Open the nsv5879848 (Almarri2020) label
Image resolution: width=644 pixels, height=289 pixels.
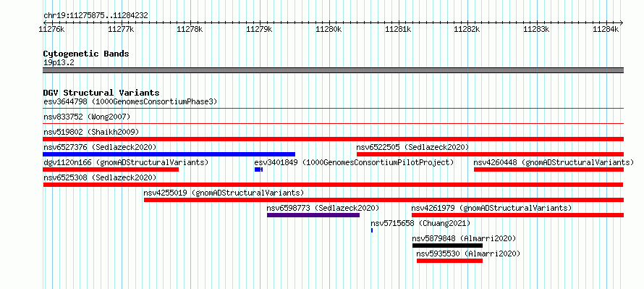[x=464, y=238]
